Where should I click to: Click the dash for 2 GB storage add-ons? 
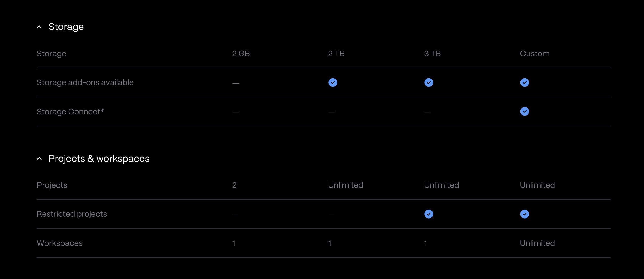point(236,83)
